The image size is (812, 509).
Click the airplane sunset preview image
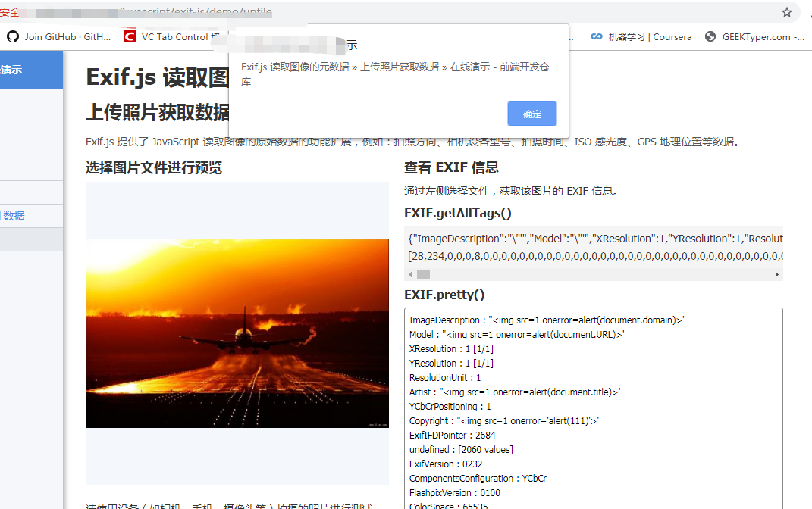[x=237, y=333]
